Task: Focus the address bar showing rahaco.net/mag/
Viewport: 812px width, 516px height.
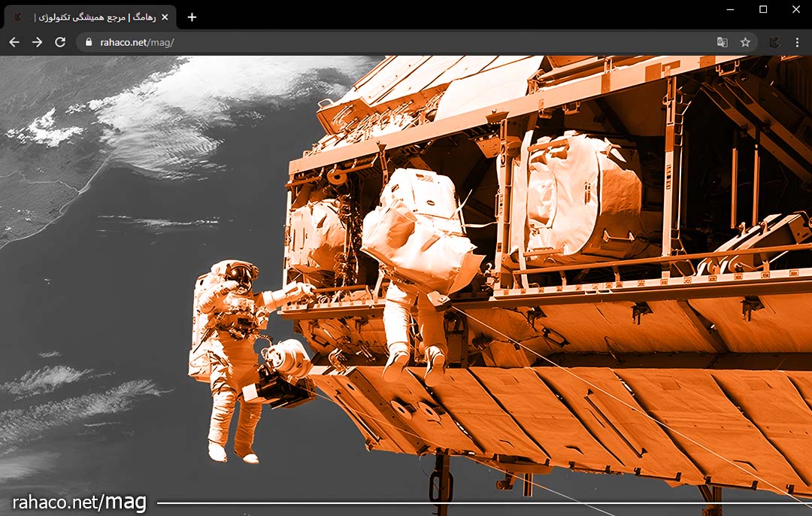Action: tap(376, 42)
